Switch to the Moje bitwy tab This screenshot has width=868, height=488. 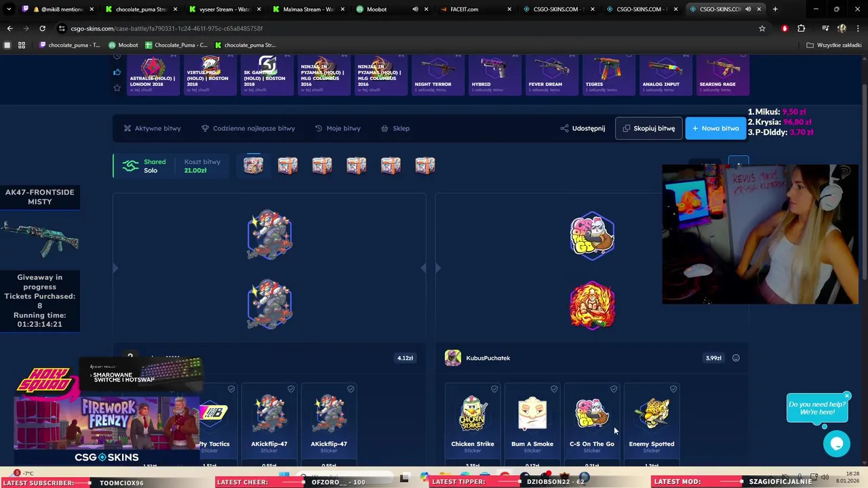(x=338, y=128)
